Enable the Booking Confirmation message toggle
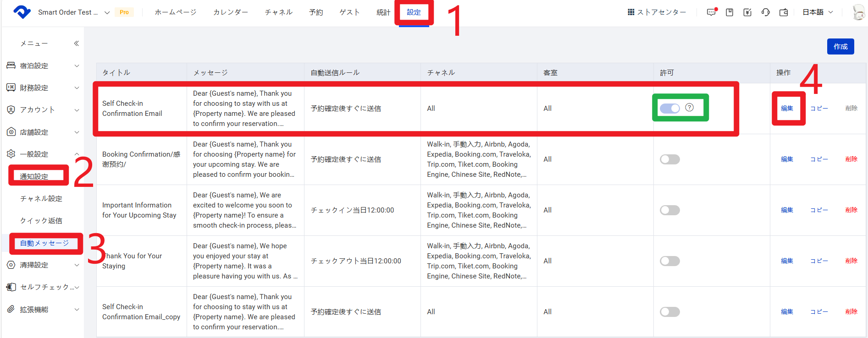 point(669,159)
